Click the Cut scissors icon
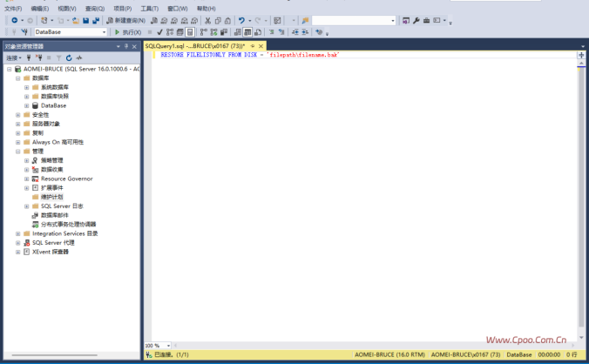589x364 pixels. [207, 20]
